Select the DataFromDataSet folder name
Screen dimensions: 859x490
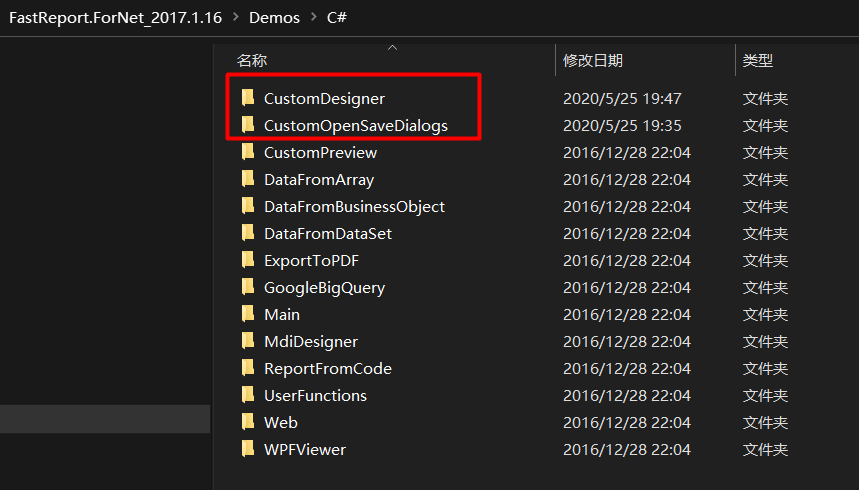[x=328, y=233]
